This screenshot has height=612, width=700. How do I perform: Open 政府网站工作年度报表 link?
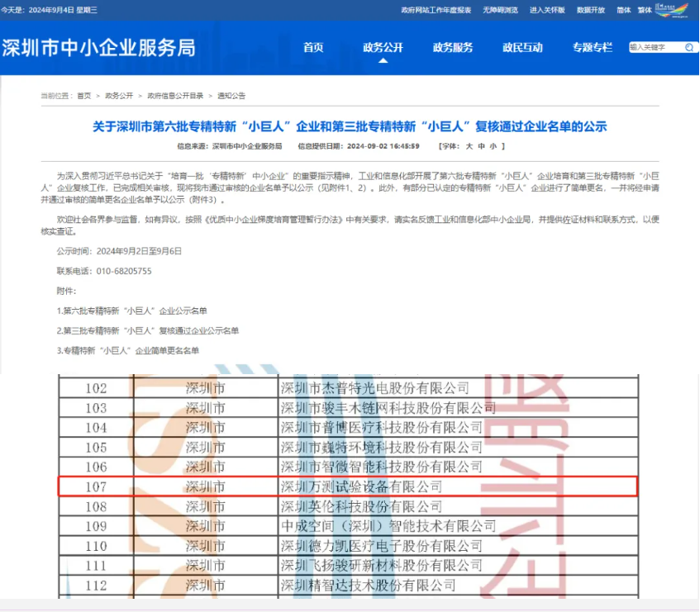pyautogui.click(x=436, y=10)
